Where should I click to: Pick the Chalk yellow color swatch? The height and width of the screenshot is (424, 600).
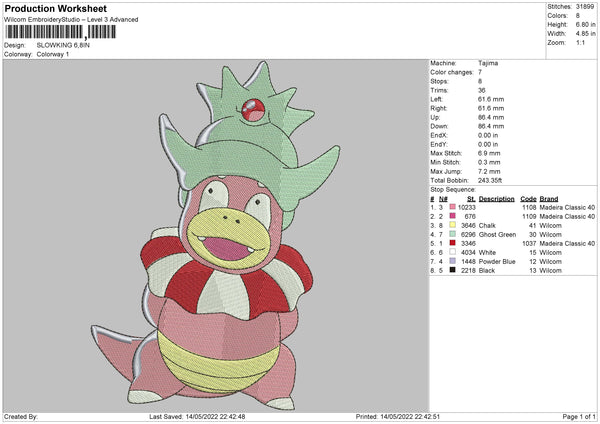click(453, 225)
